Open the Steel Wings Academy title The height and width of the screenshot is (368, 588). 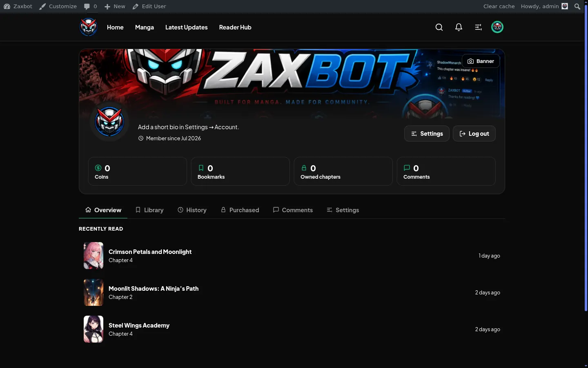tap(139, 325)
